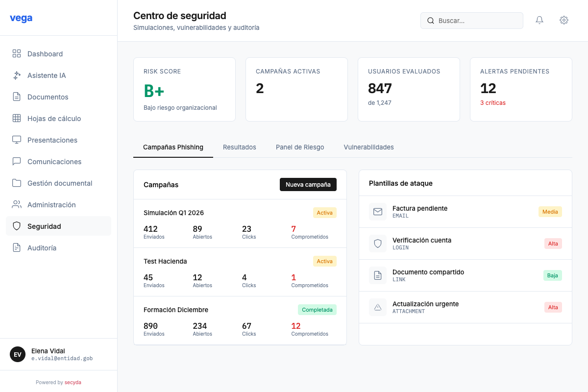Click Elena Vidal's profile avatar

pyautogui.click(x=17, y=354)
